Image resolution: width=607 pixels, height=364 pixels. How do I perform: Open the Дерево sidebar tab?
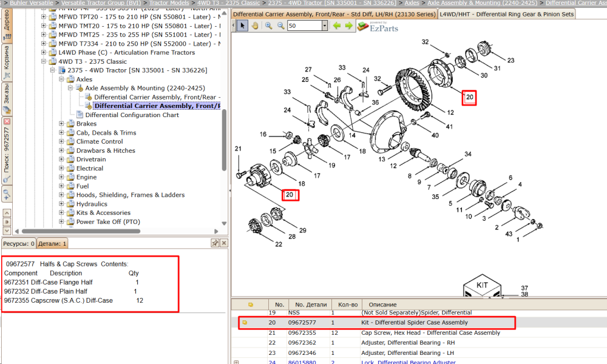[x=7, y=24]
